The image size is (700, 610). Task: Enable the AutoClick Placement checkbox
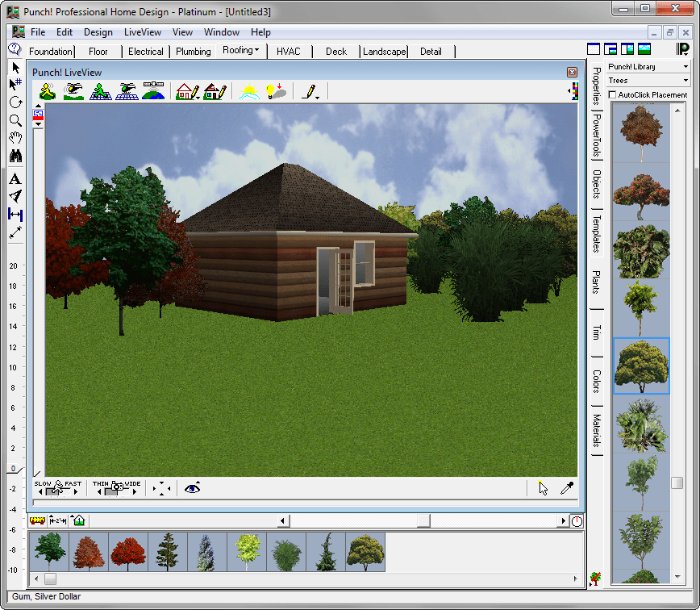coord(613,95)
